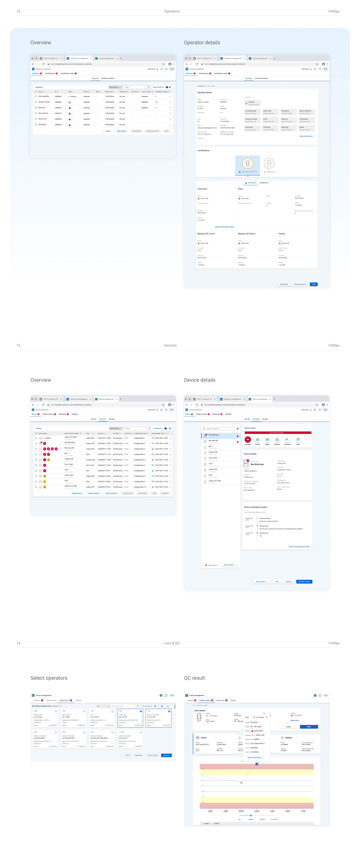This screenshot has width=356, height=868.
Task: Click time range slider handle in QC chart
Action: click(251, 815)
